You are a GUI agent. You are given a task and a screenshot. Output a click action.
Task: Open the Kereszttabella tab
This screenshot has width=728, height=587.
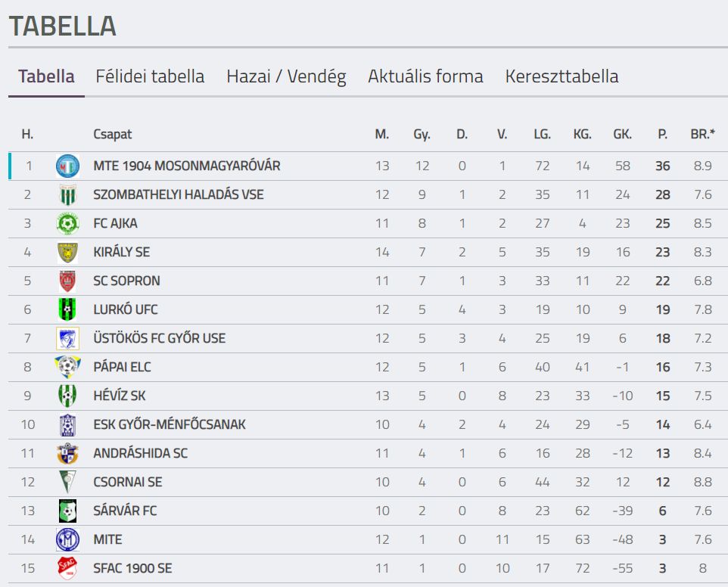(562, 76)
